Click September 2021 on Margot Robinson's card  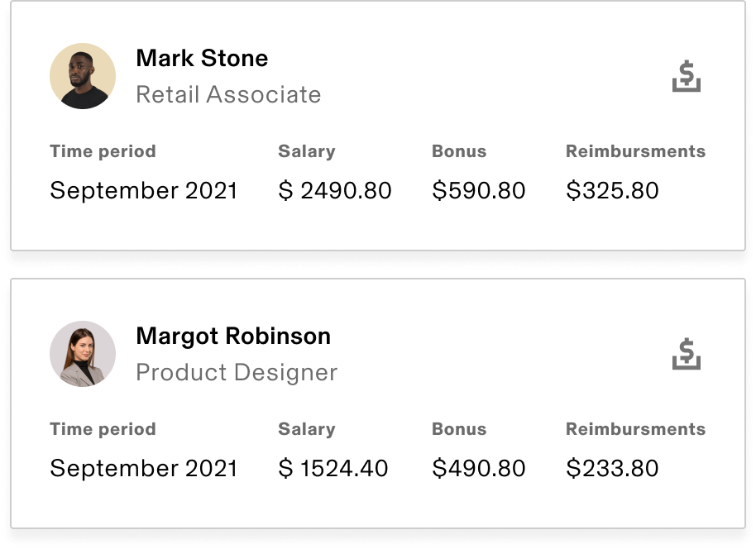pos(144,469)
